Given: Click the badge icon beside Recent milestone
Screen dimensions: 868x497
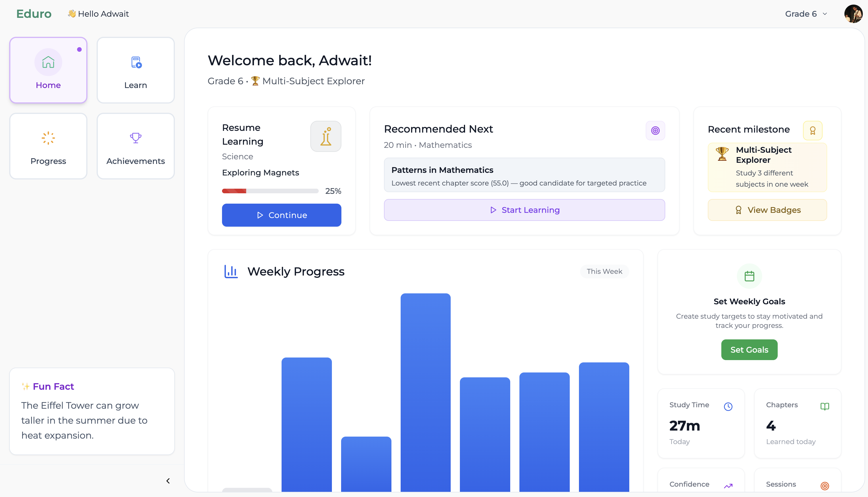Looking at the screenshot, I should [x=813, y=130].
